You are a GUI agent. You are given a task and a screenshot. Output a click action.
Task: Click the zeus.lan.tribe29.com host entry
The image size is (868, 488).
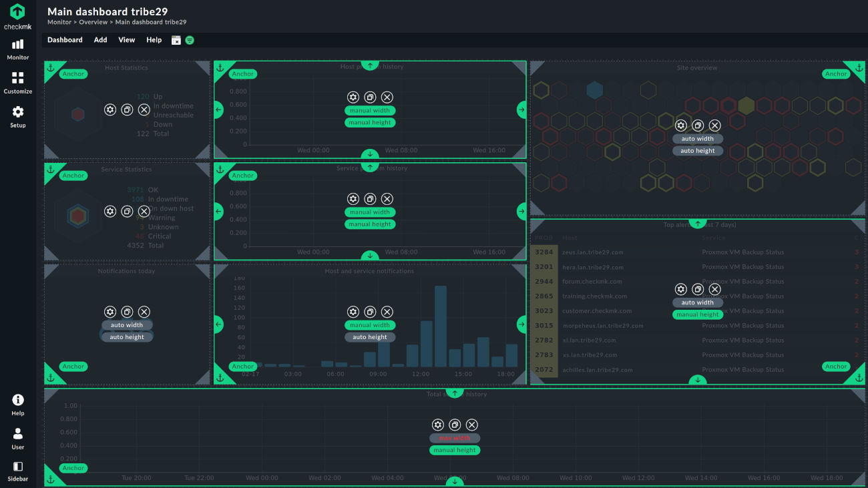[x=593, y=252]
